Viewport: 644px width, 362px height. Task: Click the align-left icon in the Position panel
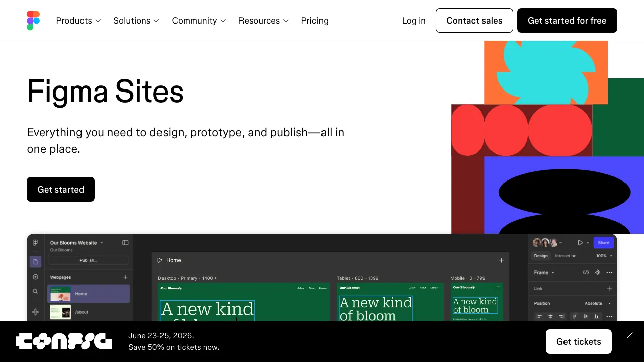click(539, 316)
